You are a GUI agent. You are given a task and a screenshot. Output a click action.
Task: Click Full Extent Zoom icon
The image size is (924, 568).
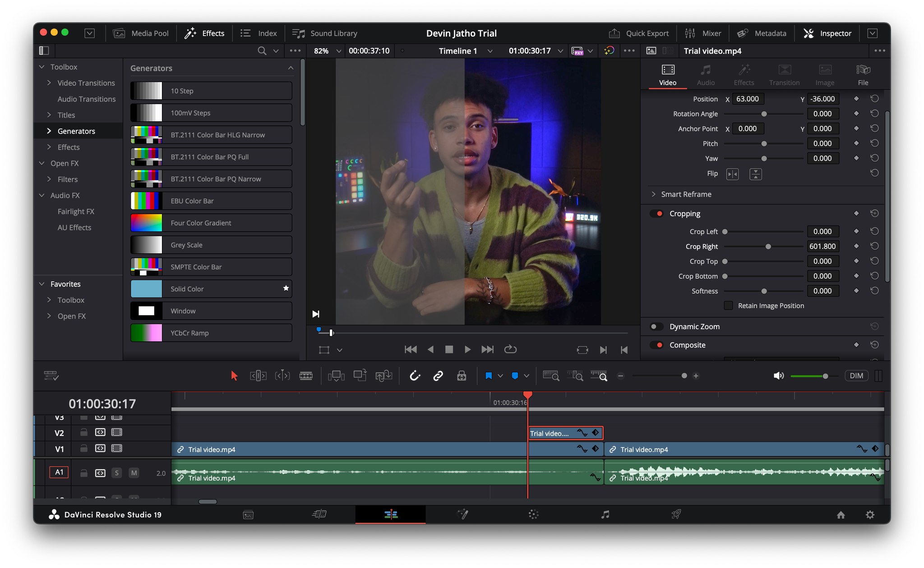click(551, 376)
